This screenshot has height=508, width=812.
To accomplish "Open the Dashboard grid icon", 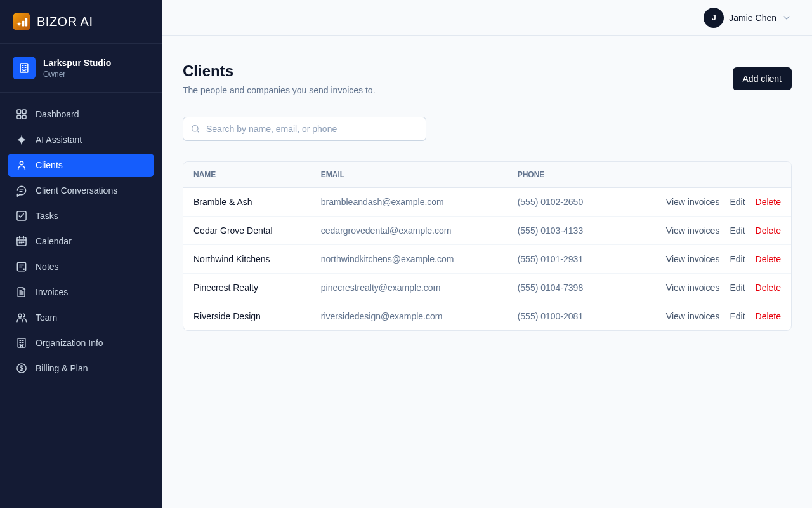I will 22,114.
